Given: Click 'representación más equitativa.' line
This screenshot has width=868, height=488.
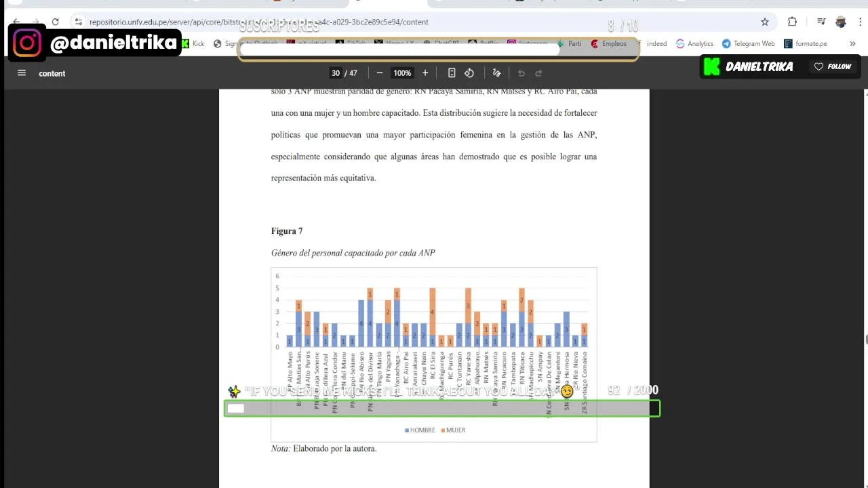Looking at the screenshot, I should [323, 178].
